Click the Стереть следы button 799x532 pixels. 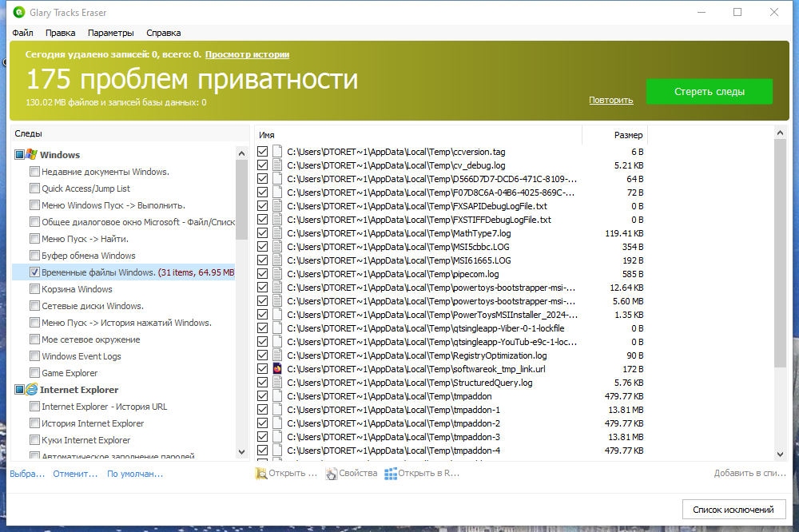pos(710,92)
